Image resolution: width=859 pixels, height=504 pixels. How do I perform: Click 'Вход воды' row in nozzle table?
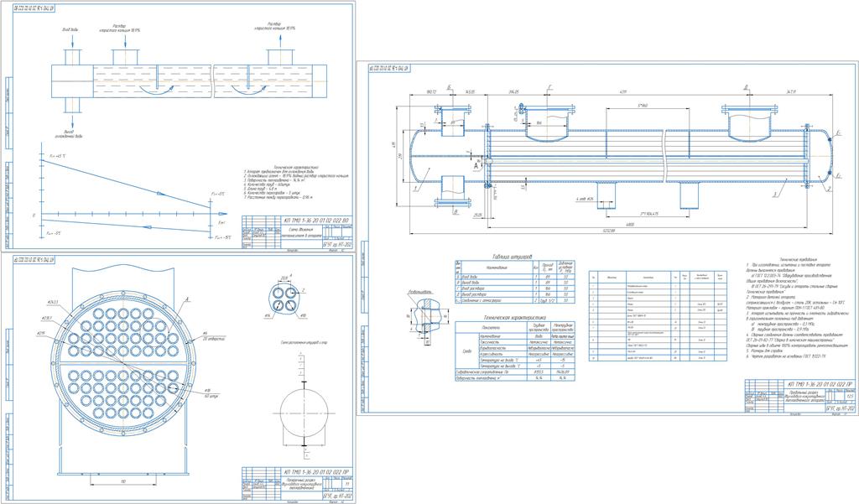[514, 278]
